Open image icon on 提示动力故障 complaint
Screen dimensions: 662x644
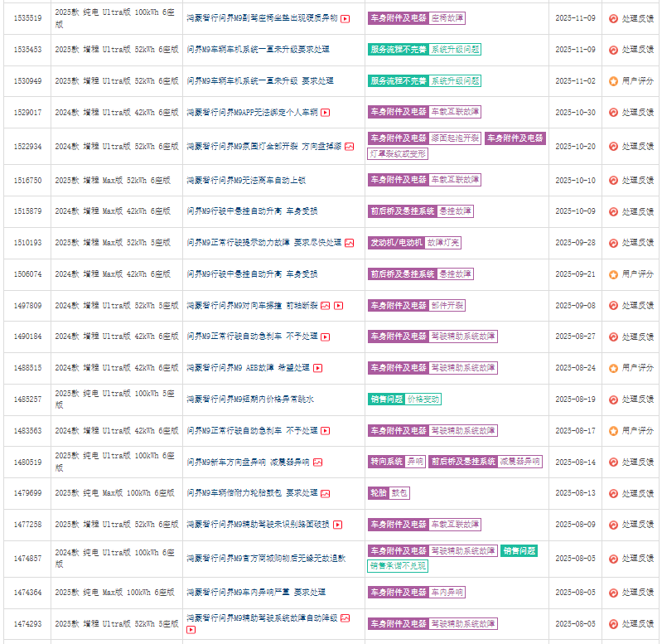coord(349,243)
